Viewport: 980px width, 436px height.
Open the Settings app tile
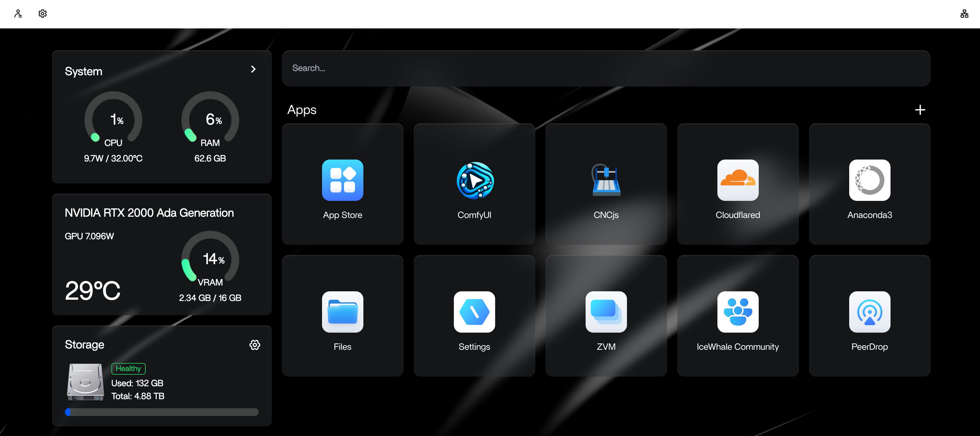(474, 316)
